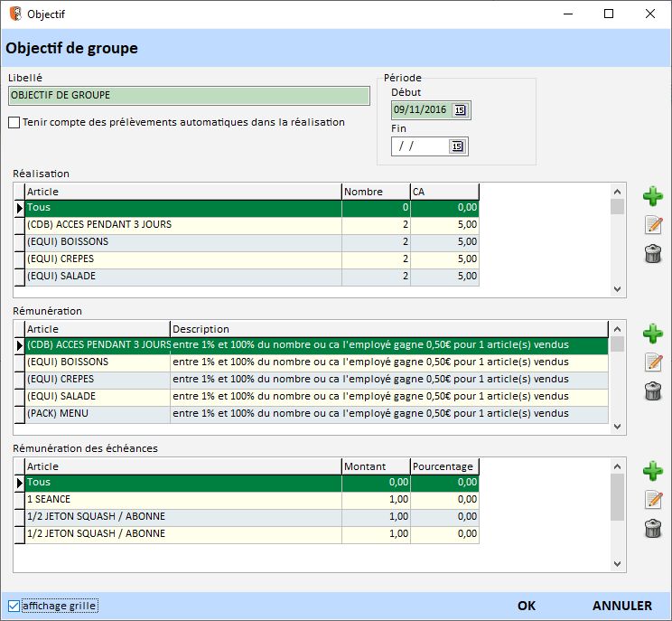672x621 pixels.
Task: Add new Rémunération entry with plus icon
Action: (652, 334)
